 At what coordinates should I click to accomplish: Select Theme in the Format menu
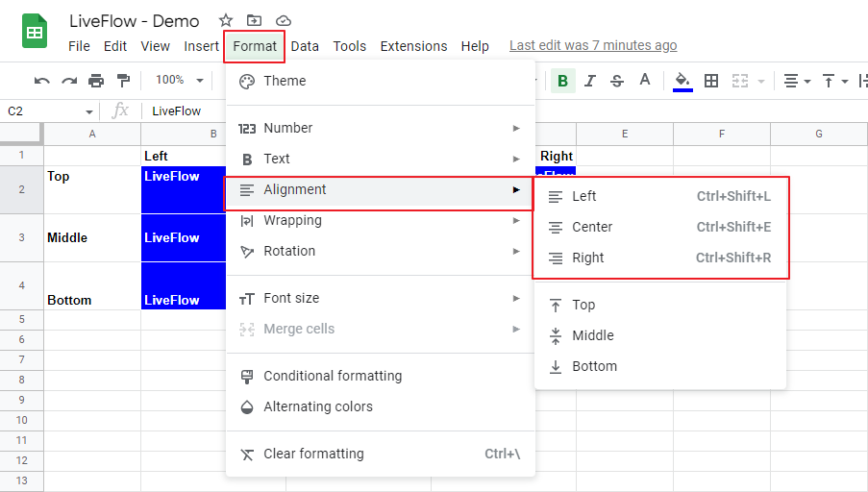(x=381, y=81)
